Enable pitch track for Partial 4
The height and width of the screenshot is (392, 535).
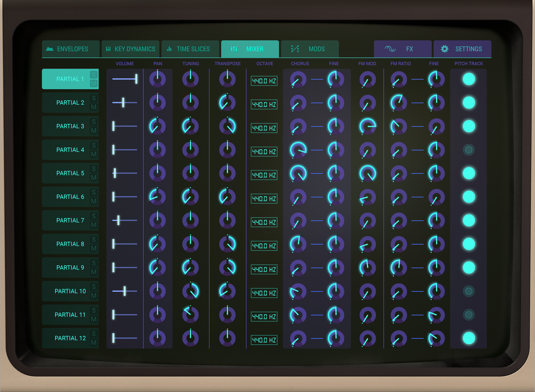468,150
